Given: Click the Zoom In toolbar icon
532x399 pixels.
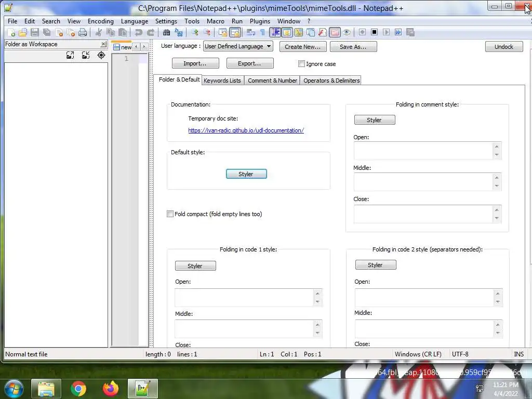Looking at the screenshot, I should pos(194,32).
